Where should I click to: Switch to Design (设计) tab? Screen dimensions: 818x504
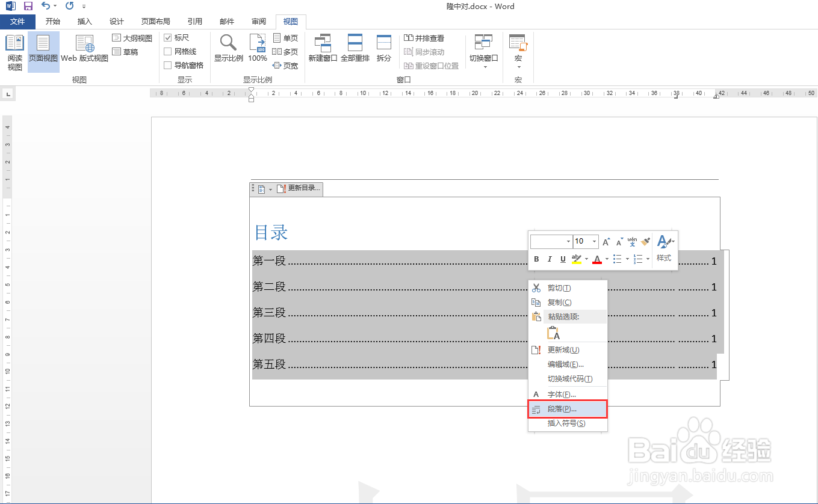coord(117,22)
